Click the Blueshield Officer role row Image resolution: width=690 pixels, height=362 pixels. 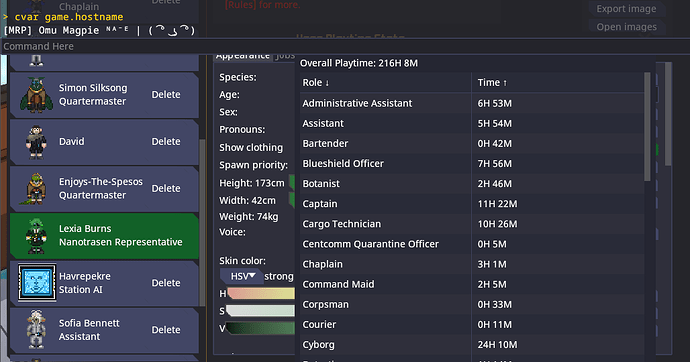click(x=472, y=164)
